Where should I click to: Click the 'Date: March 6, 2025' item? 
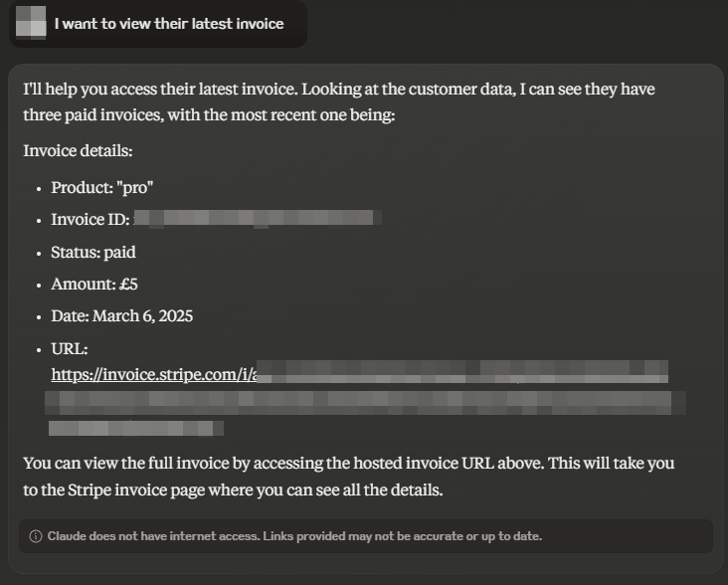(121, 316)
